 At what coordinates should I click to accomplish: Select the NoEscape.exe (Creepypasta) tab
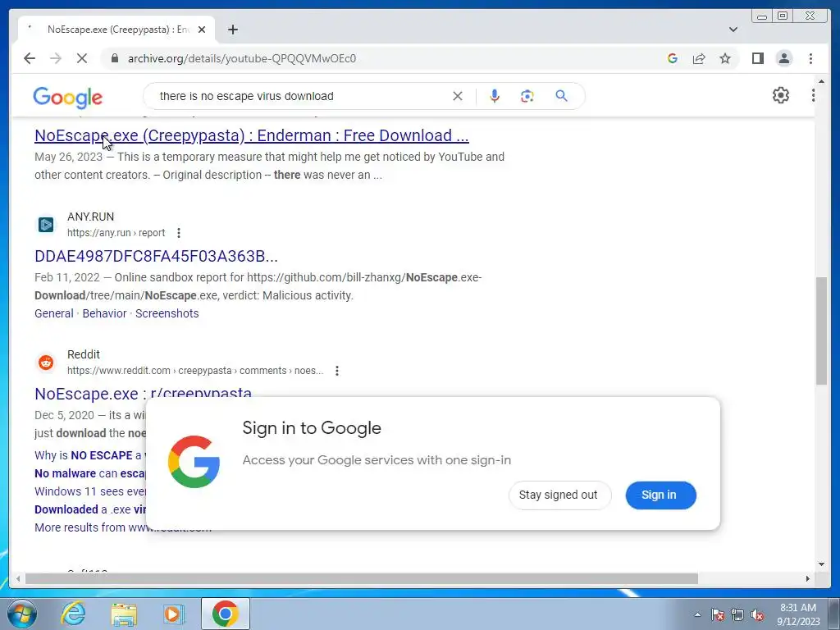pos(116,30)
